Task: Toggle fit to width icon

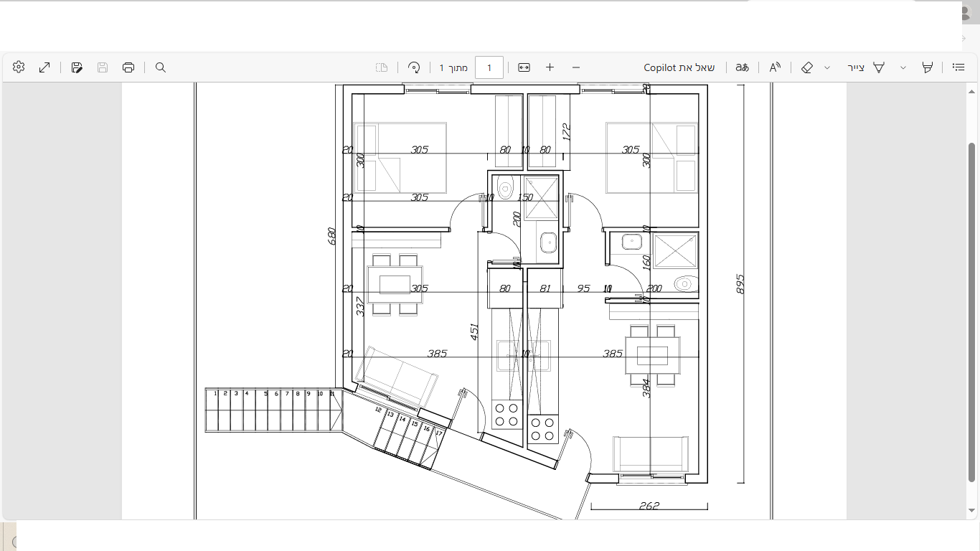Action: click(524, 67)
